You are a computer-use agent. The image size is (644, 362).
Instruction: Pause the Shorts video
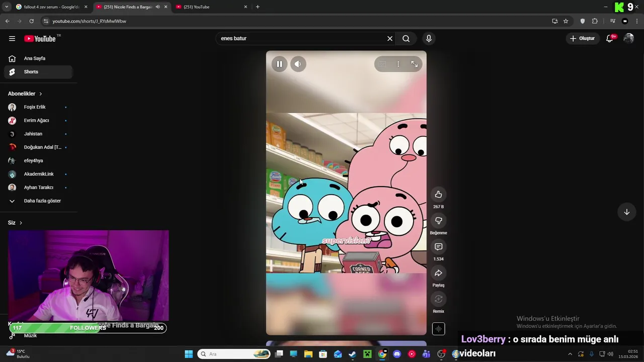tap(279, 64)
